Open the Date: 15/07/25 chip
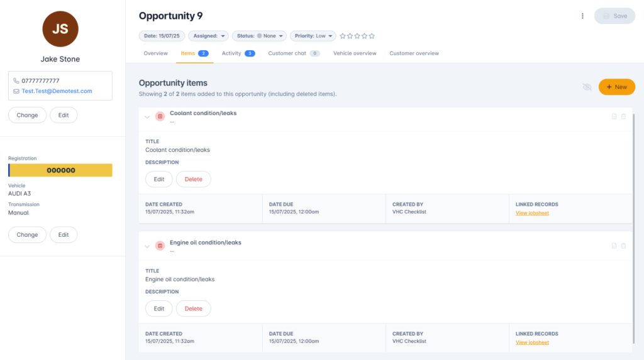 (162, 36)
